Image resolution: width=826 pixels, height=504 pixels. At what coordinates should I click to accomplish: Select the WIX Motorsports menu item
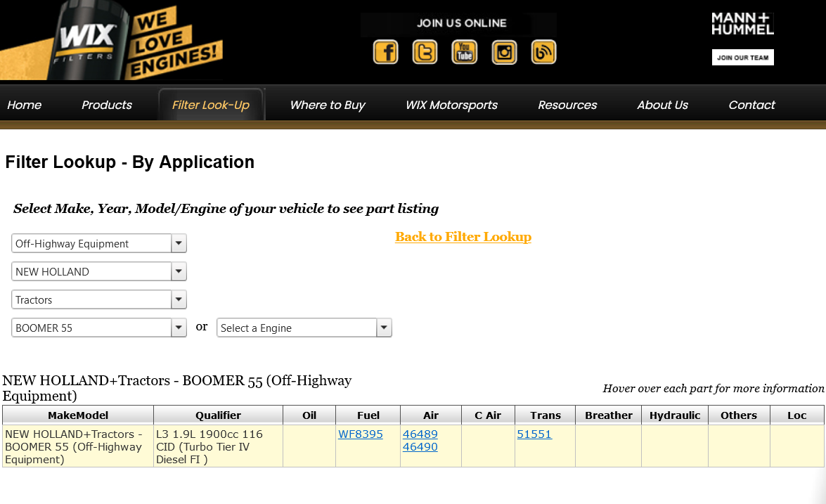point(451,105)
